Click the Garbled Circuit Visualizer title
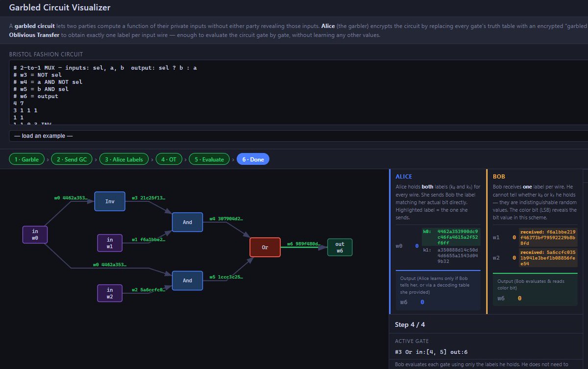Image resolution: width=588 pixels, height=369 pixels. pyautogui.click(x=60, y=7)
